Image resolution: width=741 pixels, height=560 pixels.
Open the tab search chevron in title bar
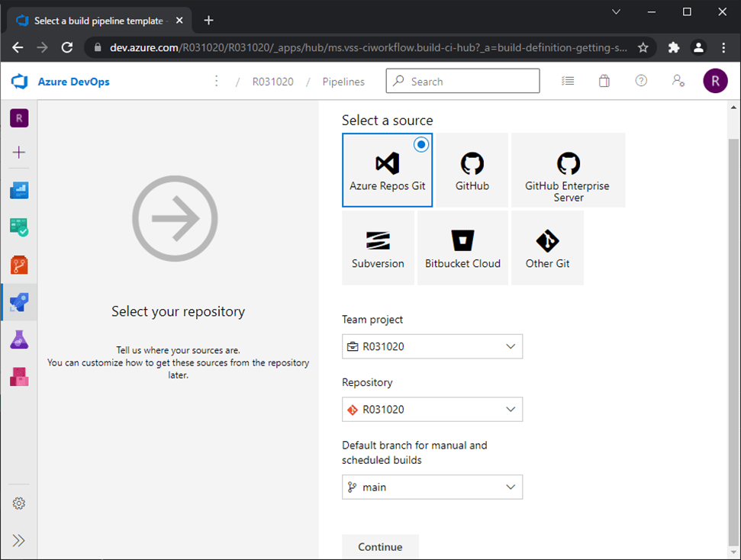coord(616,11)
